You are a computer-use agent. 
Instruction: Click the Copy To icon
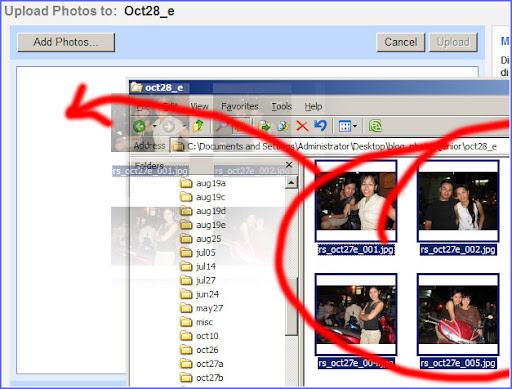pos(283,126)
